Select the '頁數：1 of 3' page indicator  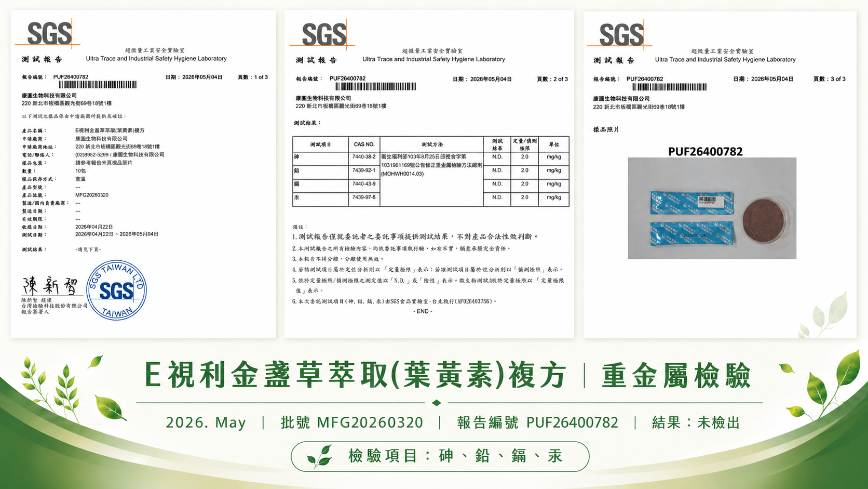click(x=253, y=77)
